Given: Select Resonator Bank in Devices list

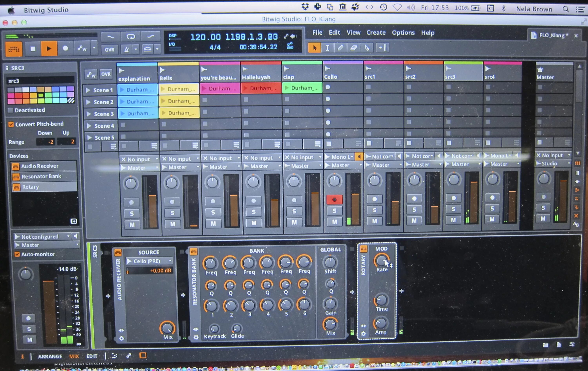Looking at the screenshot, I should click(41, 176).
